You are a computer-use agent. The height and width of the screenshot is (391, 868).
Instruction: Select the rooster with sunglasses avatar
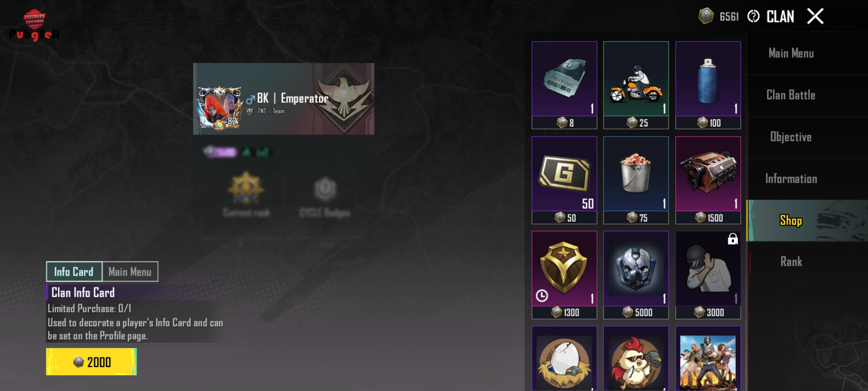coord(636,358)
